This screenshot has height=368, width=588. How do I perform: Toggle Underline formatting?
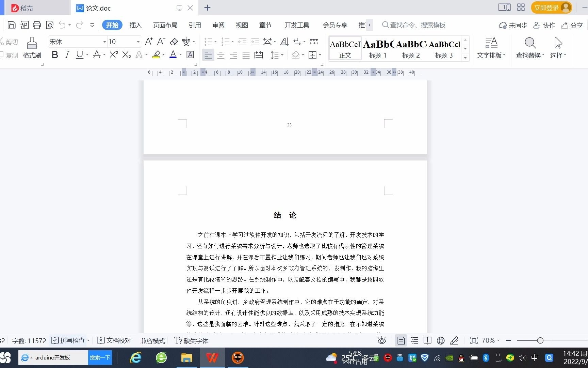(80, 55)
